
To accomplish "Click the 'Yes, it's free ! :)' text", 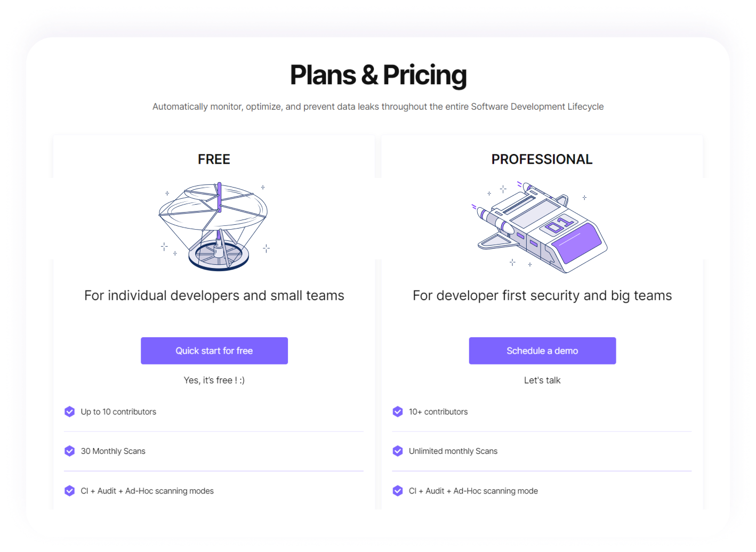I will [x=214, y=380].
